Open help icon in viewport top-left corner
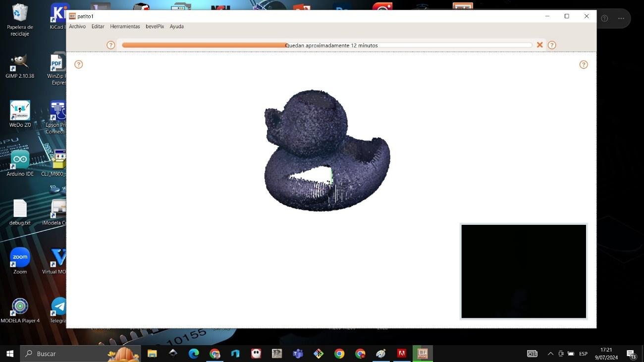 [x=79, y=64]
